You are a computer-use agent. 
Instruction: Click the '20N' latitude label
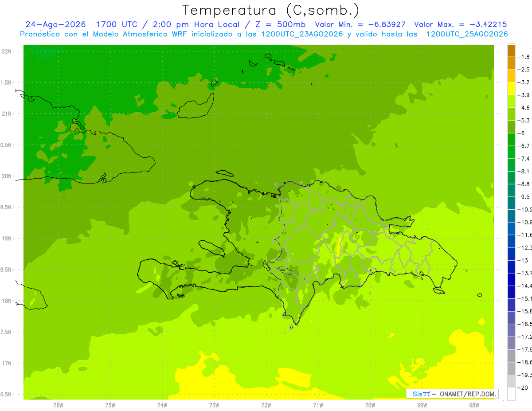click(7, 176)
